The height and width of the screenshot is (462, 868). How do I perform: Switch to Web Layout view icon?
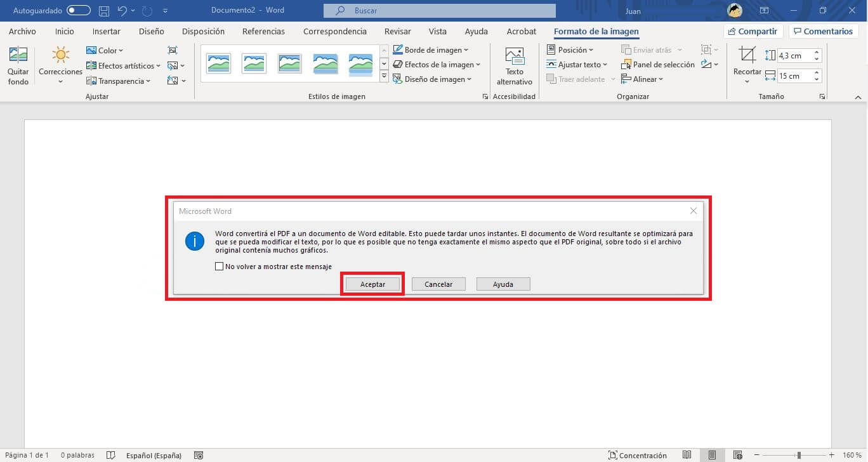pyautogui.click(x=737, y=455)
